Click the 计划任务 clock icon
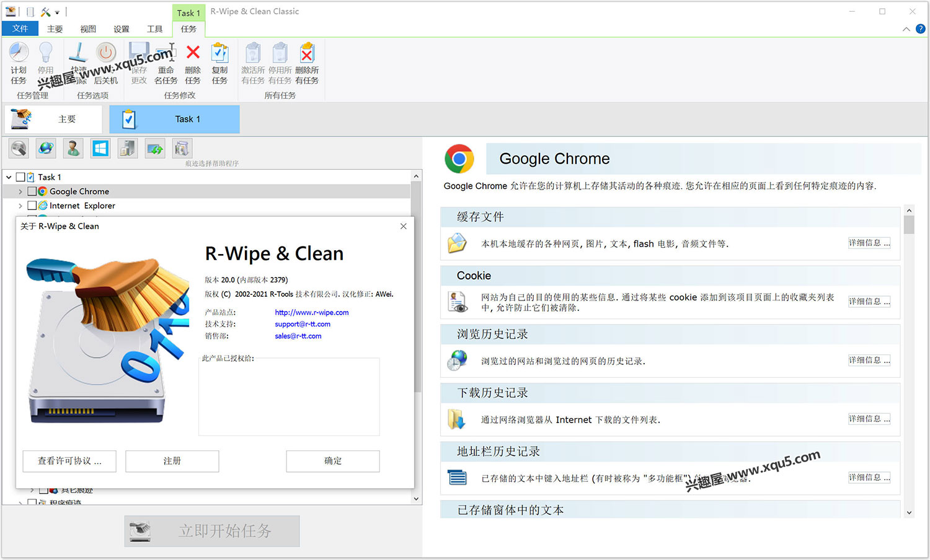This screenshot has height=560, width=930. (x=19, y=54)
